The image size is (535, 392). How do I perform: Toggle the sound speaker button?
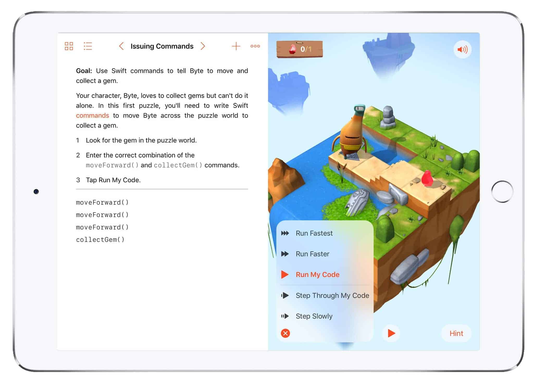[462, 49]
